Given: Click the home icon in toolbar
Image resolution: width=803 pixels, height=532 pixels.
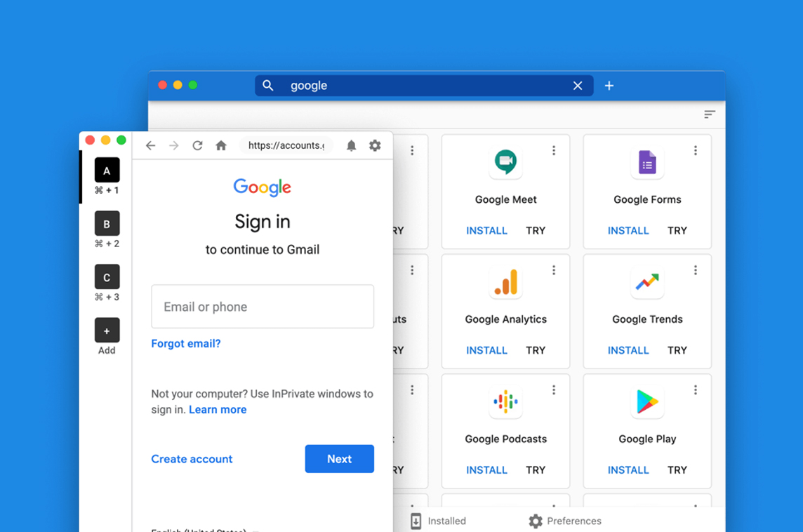Looking at the screenshot, I should pyautogui.click(x=220, y=145).
